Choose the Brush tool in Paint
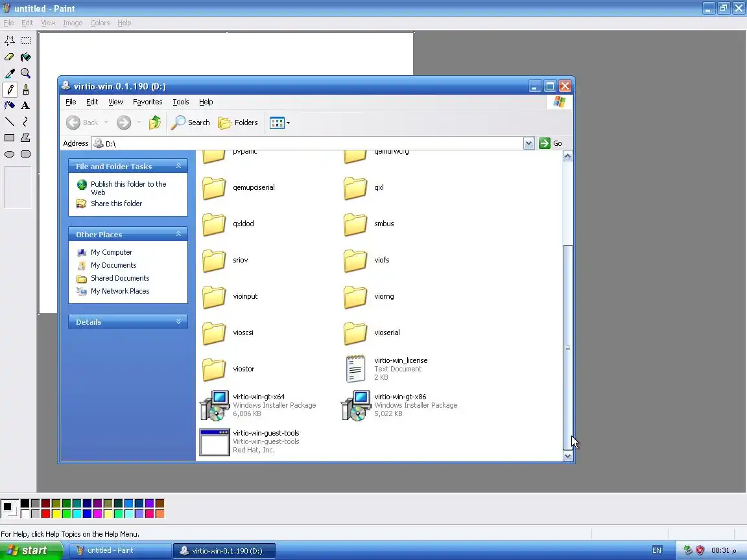Viewport: 747px width, 560px height. [x=26, y=89]
